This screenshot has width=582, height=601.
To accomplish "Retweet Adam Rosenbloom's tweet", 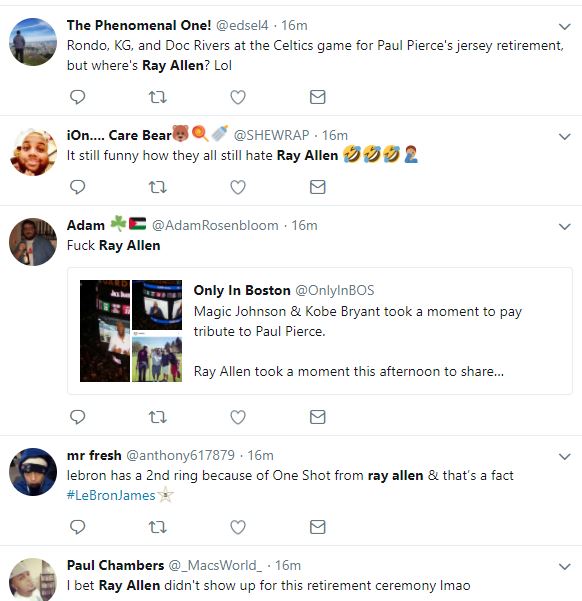I will click(x=158, y=417).
